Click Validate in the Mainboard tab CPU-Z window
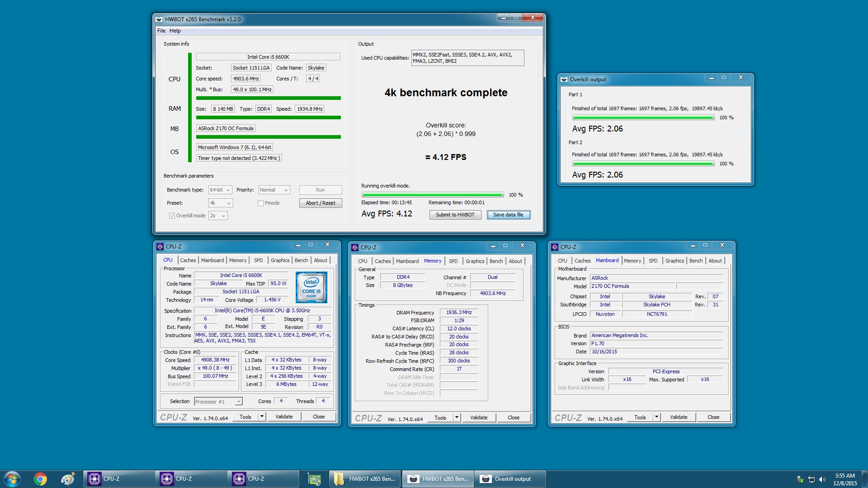 [x=679, y=417]
